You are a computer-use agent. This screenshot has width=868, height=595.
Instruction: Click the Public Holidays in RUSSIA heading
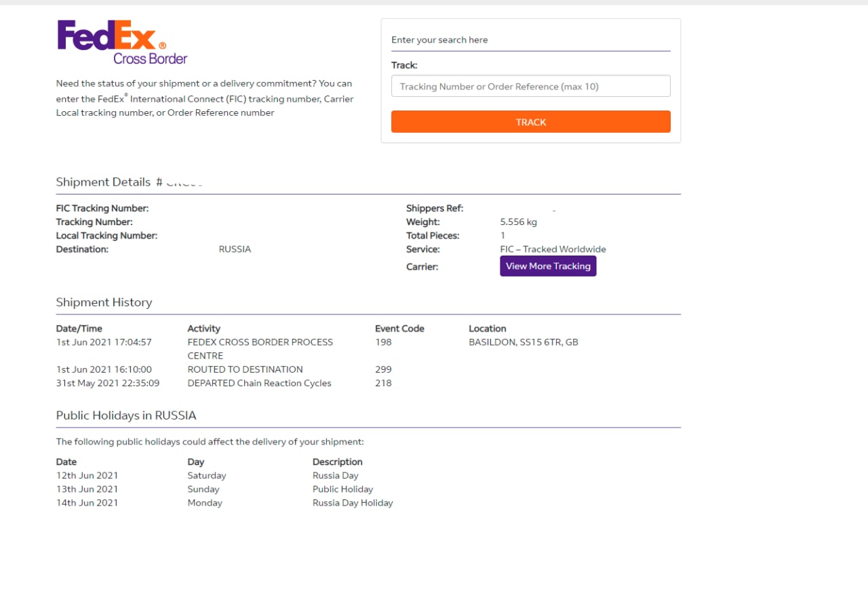[126, 415]
